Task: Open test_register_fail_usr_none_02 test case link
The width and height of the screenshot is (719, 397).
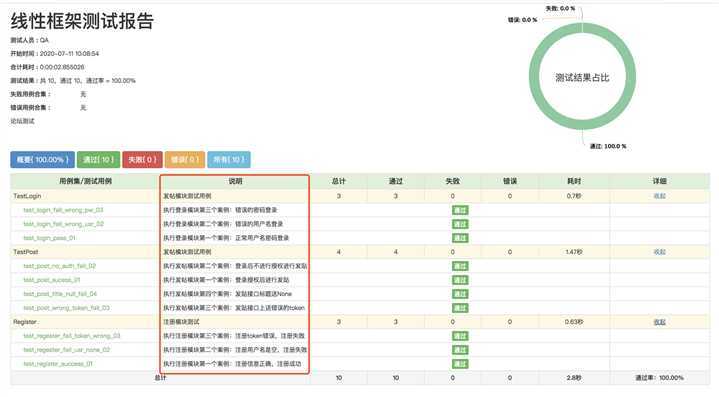Action: tap(67, 350)
